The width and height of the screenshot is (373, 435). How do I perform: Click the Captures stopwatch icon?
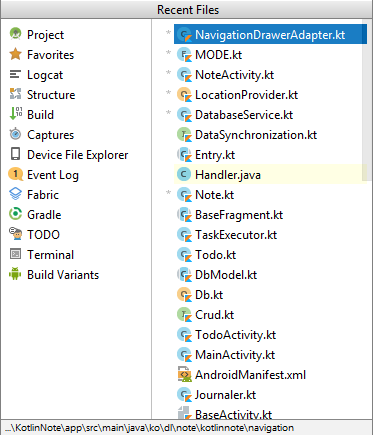(x=15, y=134)
